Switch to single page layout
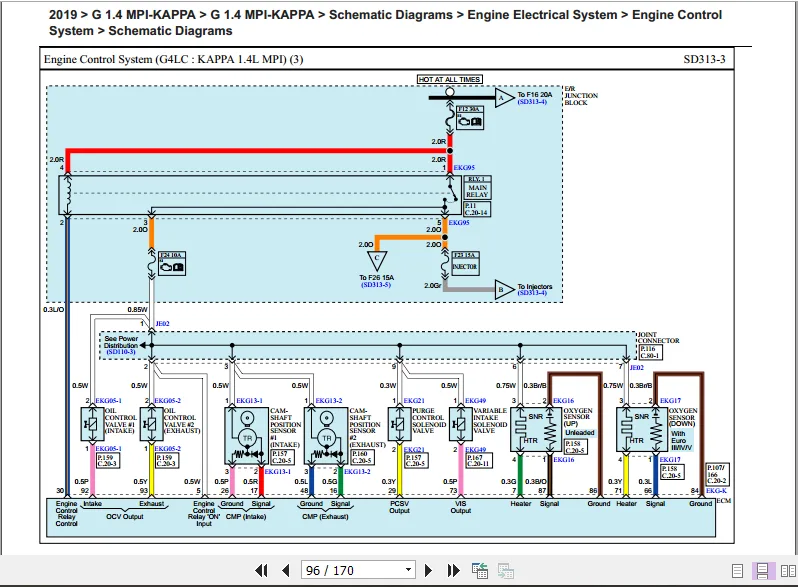This screenshot has width=798, height=587. pyautogui.click(x=737, y=571)
